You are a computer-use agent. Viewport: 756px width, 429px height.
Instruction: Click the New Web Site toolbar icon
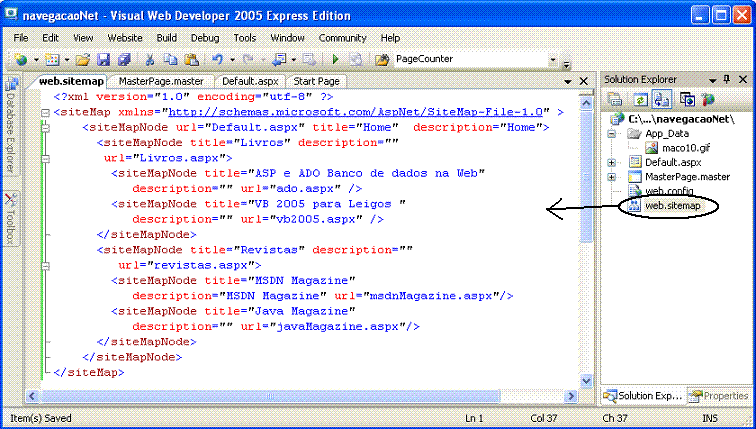[x=20, y=59]
